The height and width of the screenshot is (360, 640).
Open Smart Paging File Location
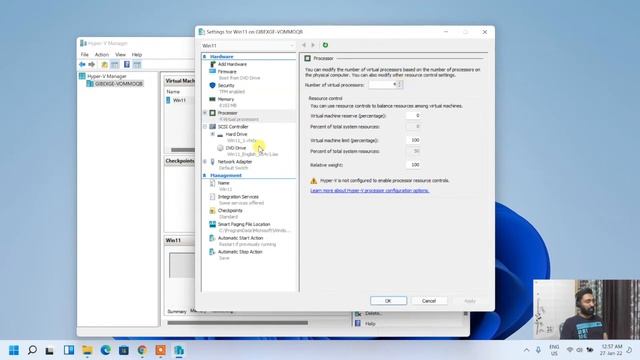(244, 224)
